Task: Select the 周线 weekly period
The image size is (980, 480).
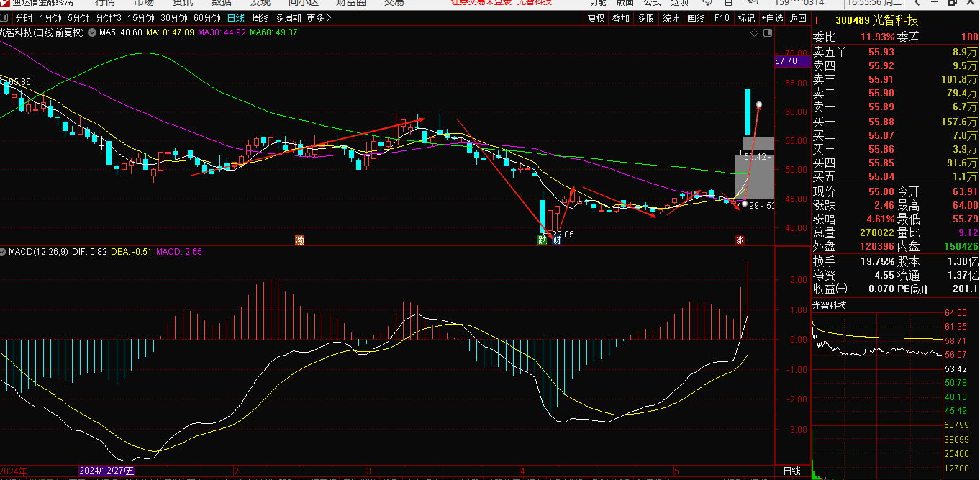Action: coord(260,18)
